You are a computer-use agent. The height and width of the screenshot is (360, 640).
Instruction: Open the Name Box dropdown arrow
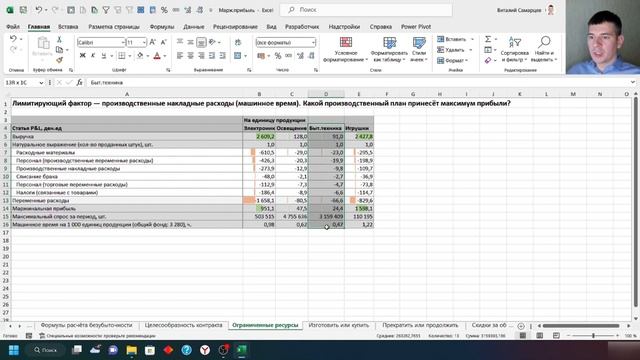(41, 83)
